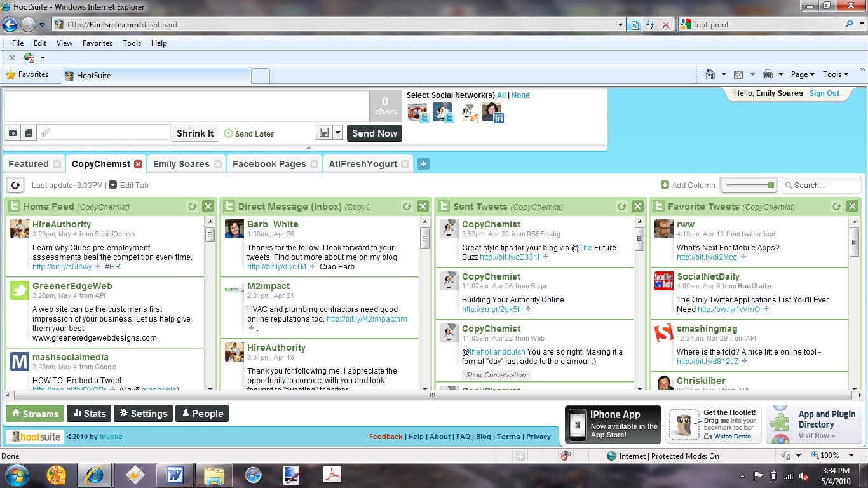
Task: Click the add new tab plus icon
Action: (x=423, y=164)
